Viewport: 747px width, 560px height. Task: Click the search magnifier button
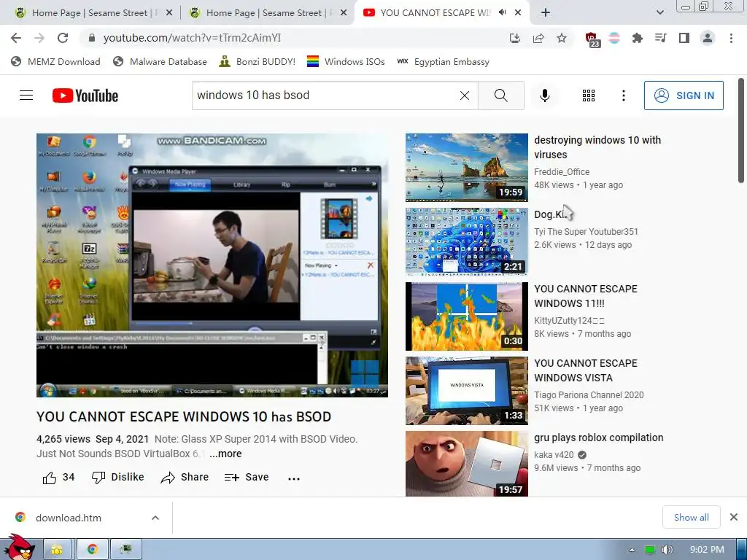[x=500, y=96]
